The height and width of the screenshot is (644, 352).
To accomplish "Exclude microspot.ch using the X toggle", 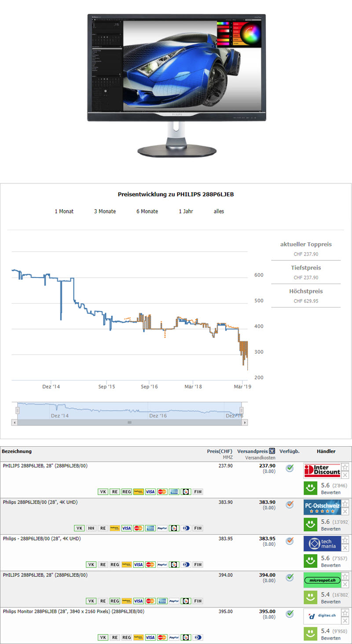I will click(x=345, y=584).
